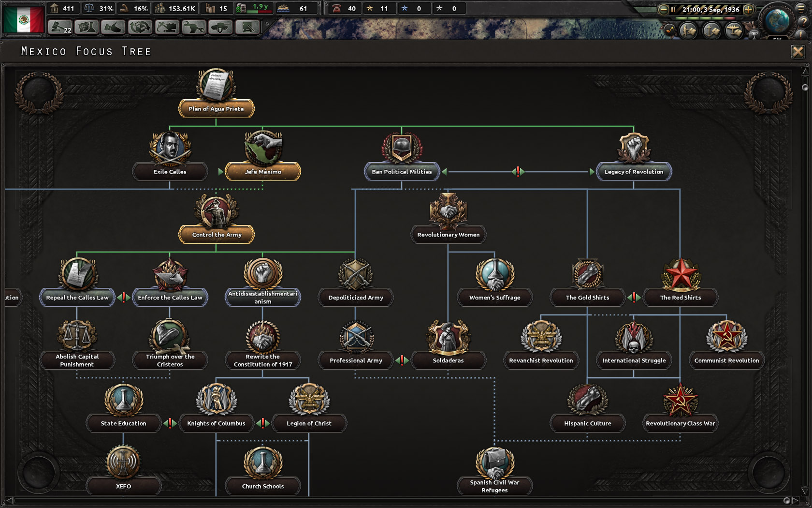Screen dimensions: 812x508
Task: Open the help menu via question mark
Action: (x=801, y=22)
